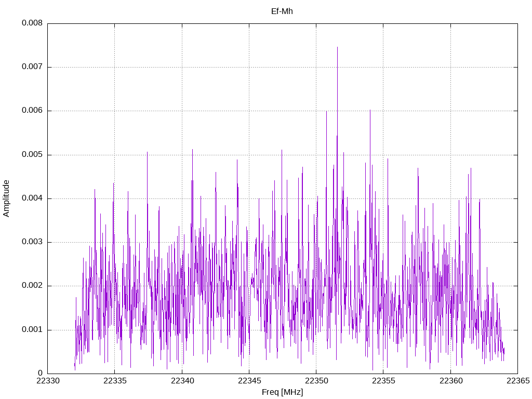532x399 pixels.
Task: Click the x-axis tick label 22345
Action: [249, 381]
